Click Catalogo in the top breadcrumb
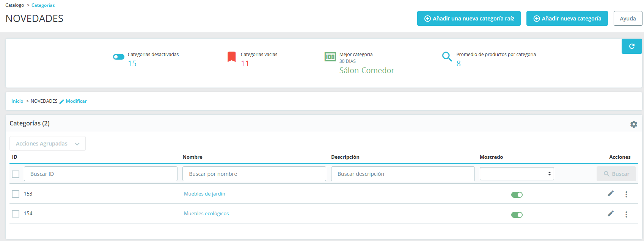The image size is (644, 241). pos(14,5)
